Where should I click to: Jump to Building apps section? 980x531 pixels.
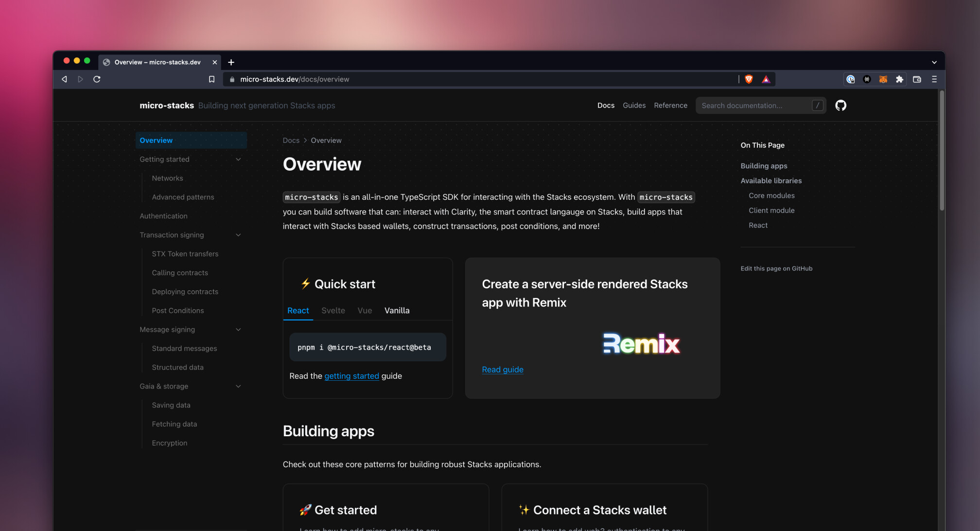(764, 166)
